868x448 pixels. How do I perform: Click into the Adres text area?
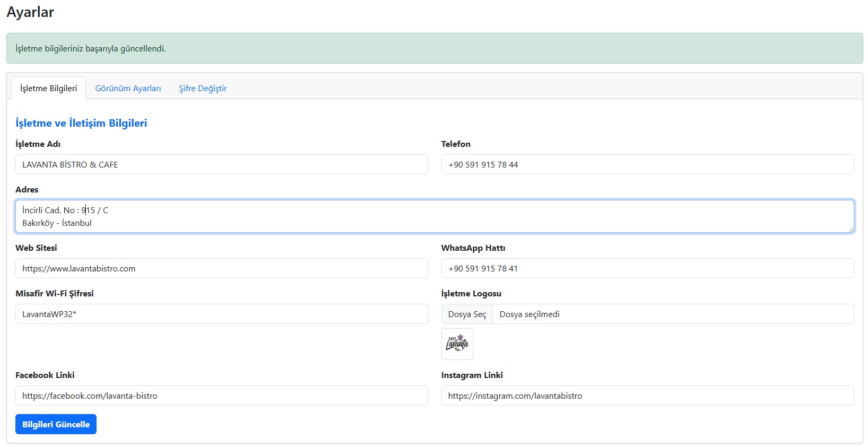pos(435,216)
